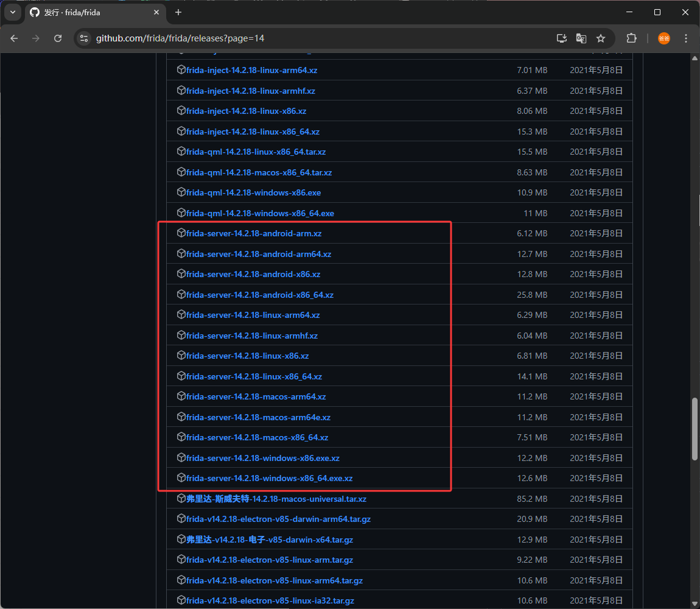Open a new tab with plus button
The image size is (700, 609).
[x=178, y=13]
